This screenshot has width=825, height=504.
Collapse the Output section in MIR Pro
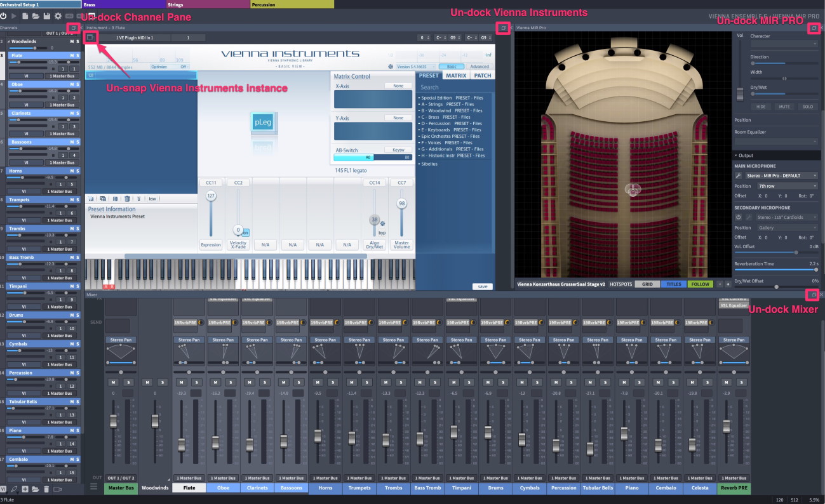coord(736,156)
